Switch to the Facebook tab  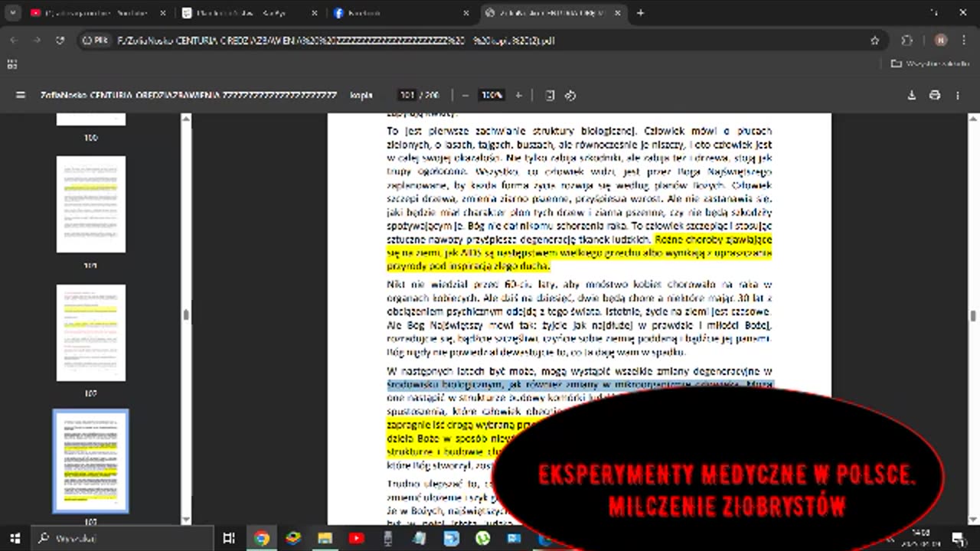coord(399,13)
